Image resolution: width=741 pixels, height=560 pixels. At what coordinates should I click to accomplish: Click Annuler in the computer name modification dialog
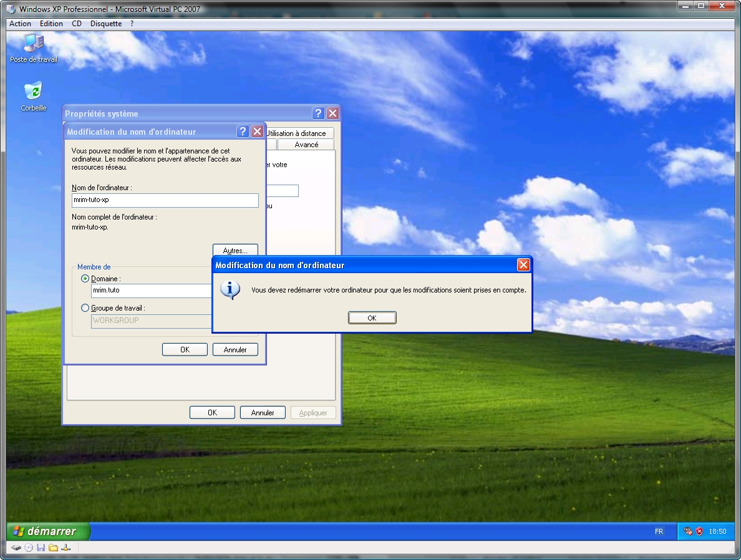235,350
